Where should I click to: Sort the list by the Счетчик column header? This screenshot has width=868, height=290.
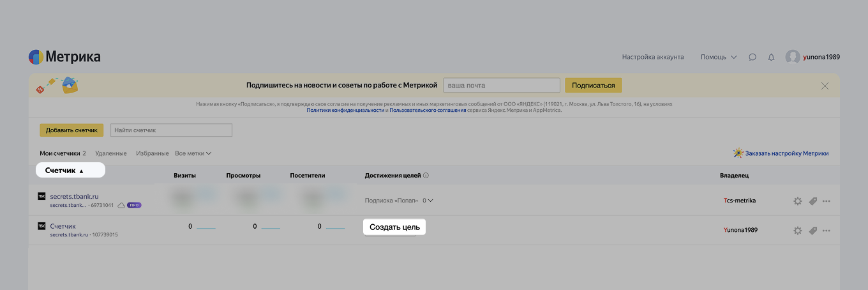(x=64, y=171)
